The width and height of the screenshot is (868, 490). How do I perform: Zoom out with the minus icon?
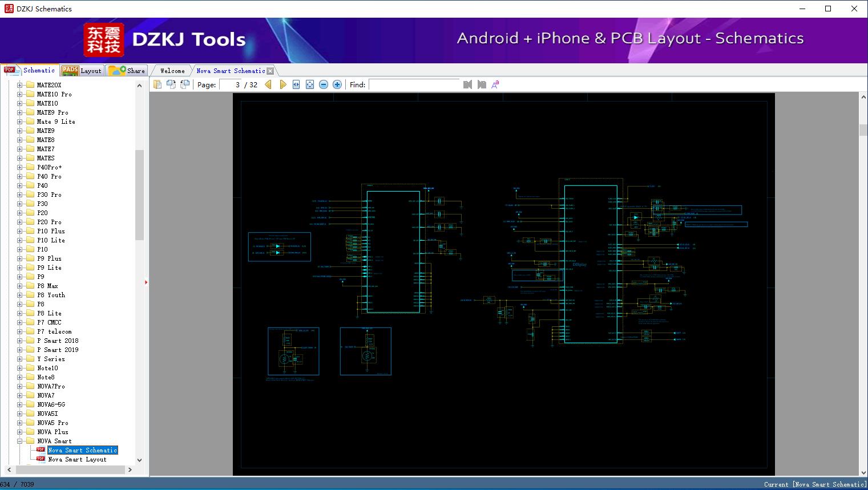(323, 84)
